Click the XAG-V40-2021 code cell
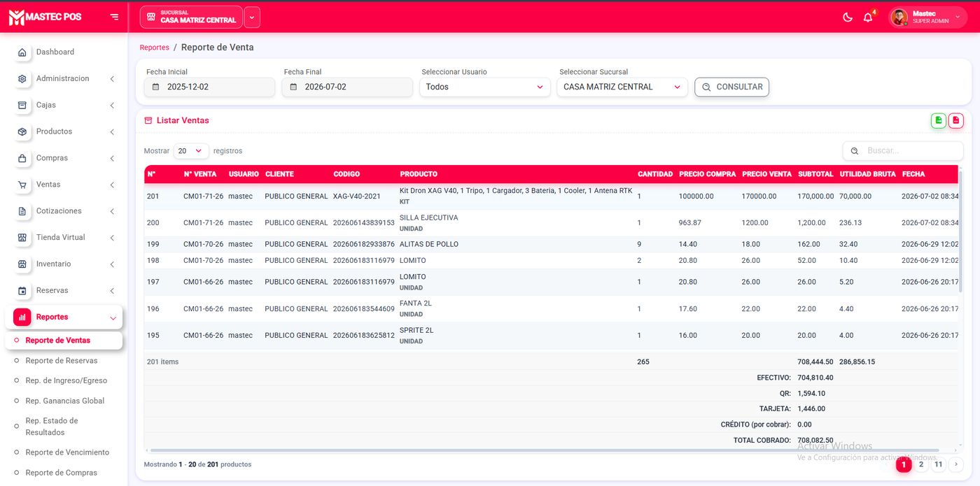 [x=357, y=196]
